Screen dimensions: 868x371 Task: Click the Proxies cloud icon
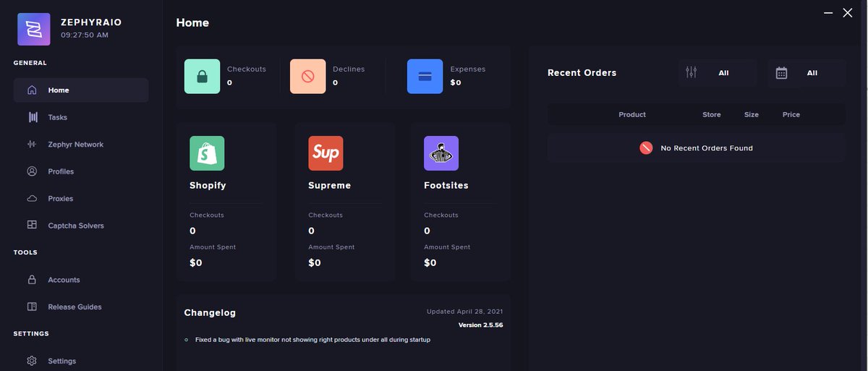[x=32, y=198]
